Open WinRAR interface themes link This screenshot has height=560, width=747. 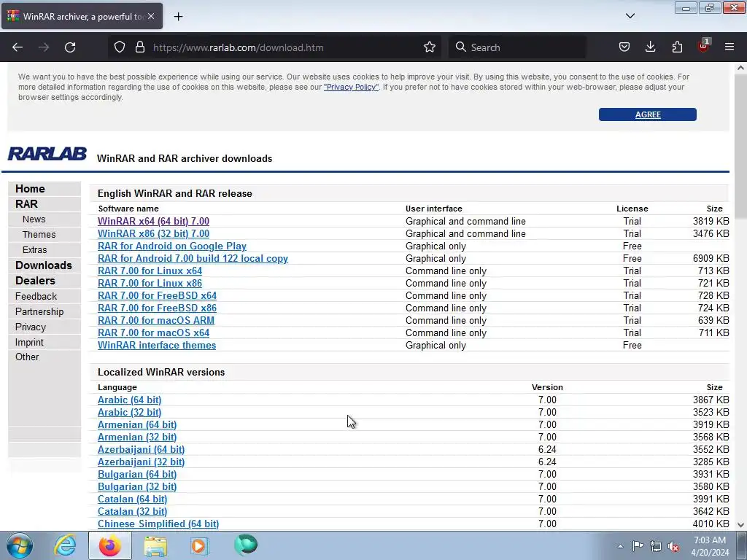click(x=157, y=345)
